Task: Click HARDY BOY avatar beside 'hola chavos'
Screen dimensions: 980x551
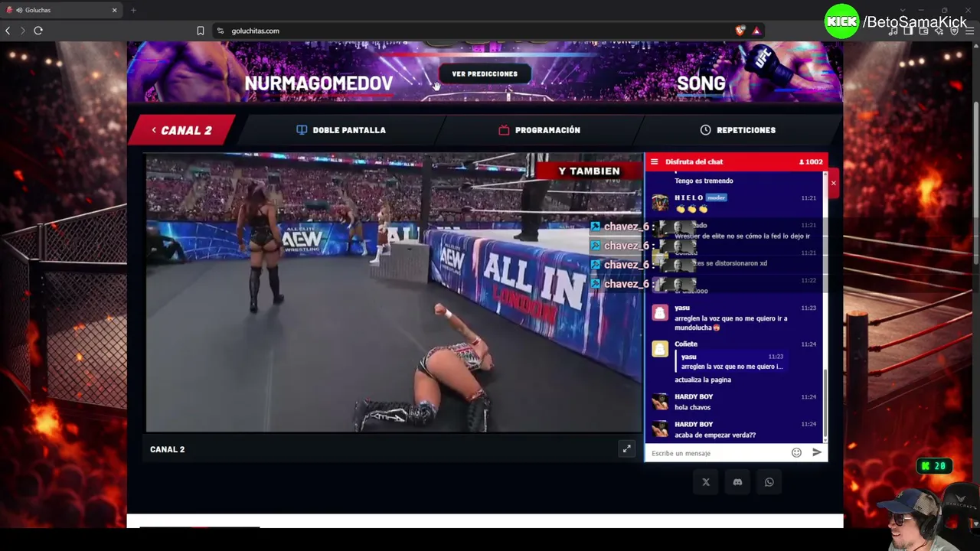Action: (x=660, y=402)
